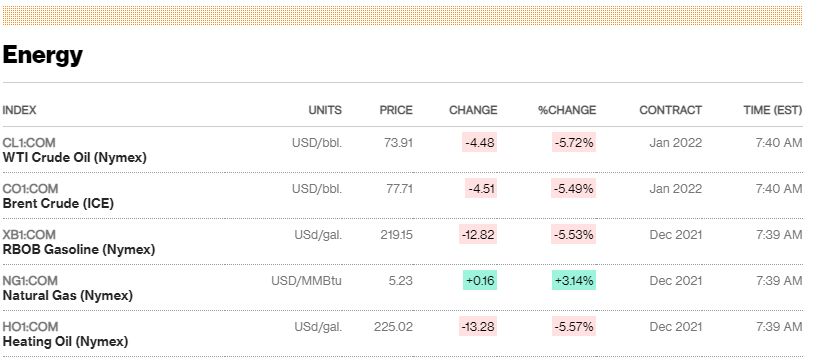Viewport: 818px width, 362px height.
Task: Click the HO1:COM ticker symbol
Action: (x=30, y=327)
